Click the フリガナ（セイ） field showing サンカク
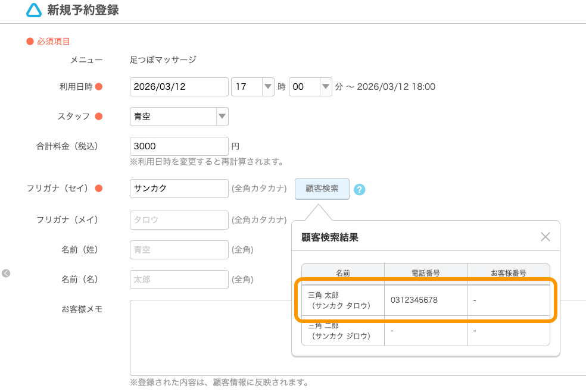586x392 pixels. [x=179, y=189]
